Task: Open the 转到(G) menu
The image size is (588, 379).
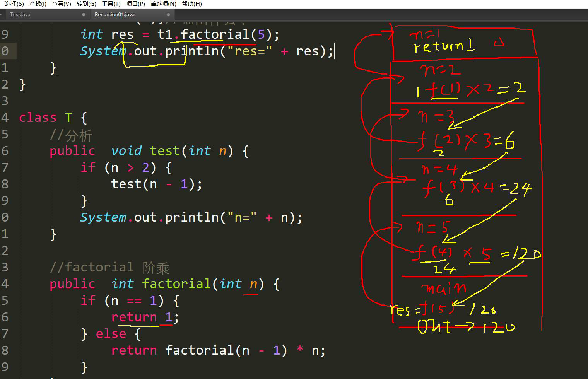Action: [x=86, y=4]
